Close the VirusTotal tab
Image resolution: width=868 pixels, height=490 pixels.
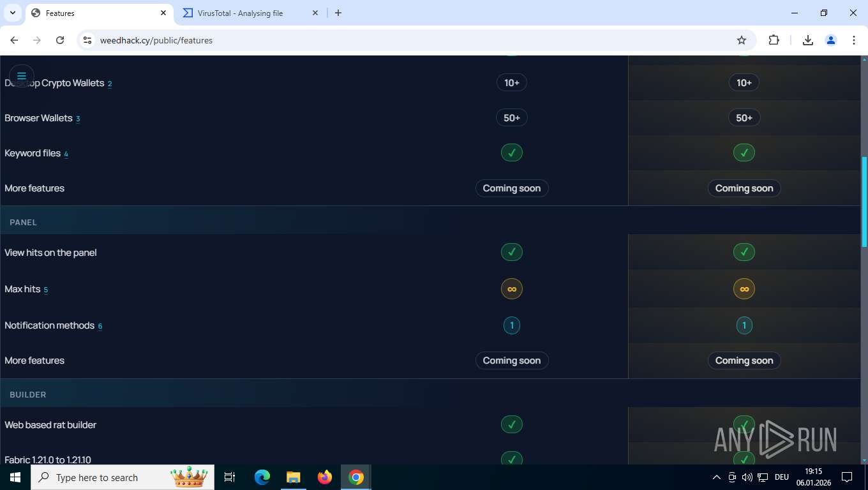click(315, 13)
